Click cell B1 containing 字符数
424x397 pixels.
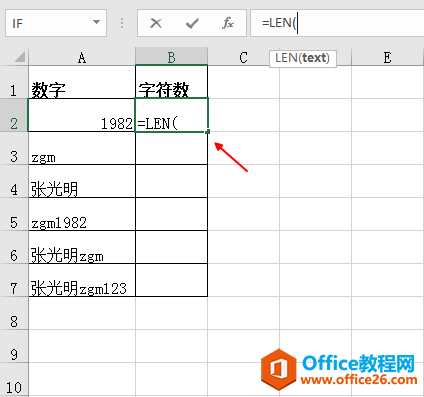tap(171, 82)
